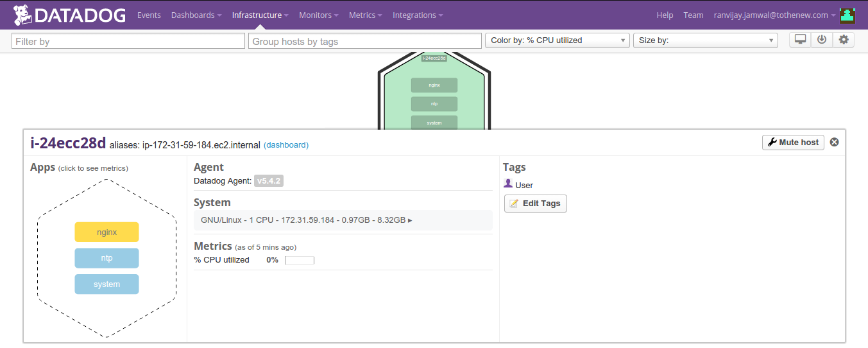This screenshot has height=348, width=868.
Task: Open the Metrics menu
Action: click(366, 15)
